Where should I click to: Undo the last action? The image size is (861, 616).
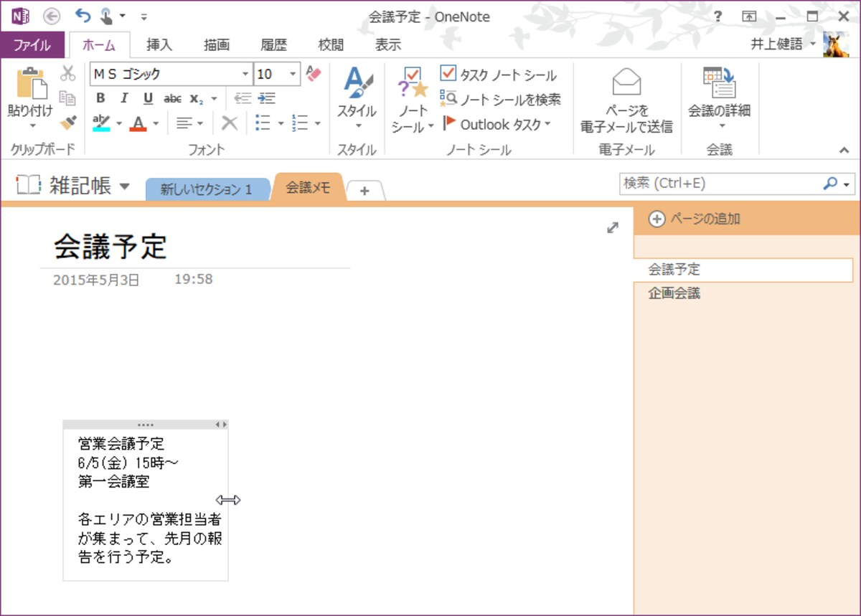tap(83, 16)
